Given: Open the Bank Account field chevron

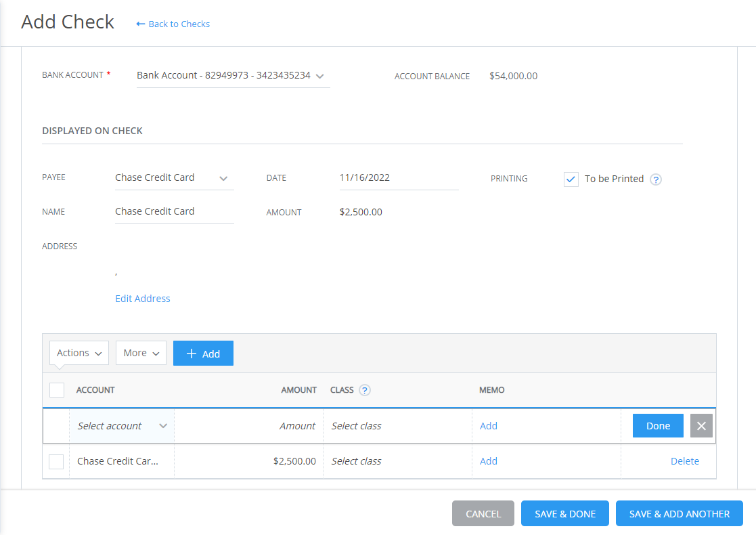Looking at the screenshot, I should (319, 76).
